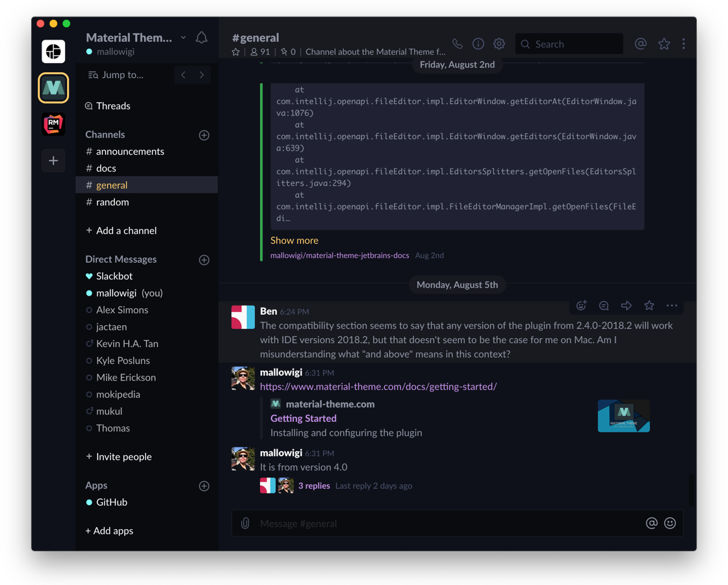Open channel settings gear icon

pyautogui.click(x=499, y=44)
